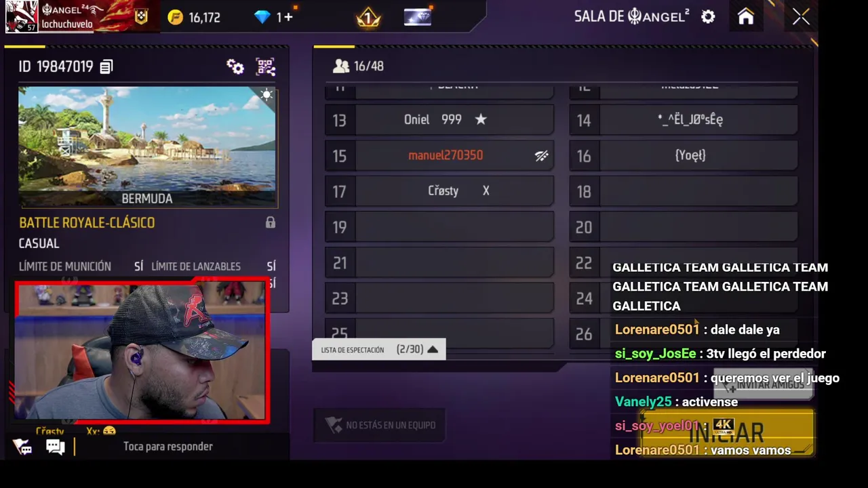The height and width of the screenshot is (488, 868).
Task: Expand the Lista de Espectación panel
Action: coord(378,349)
